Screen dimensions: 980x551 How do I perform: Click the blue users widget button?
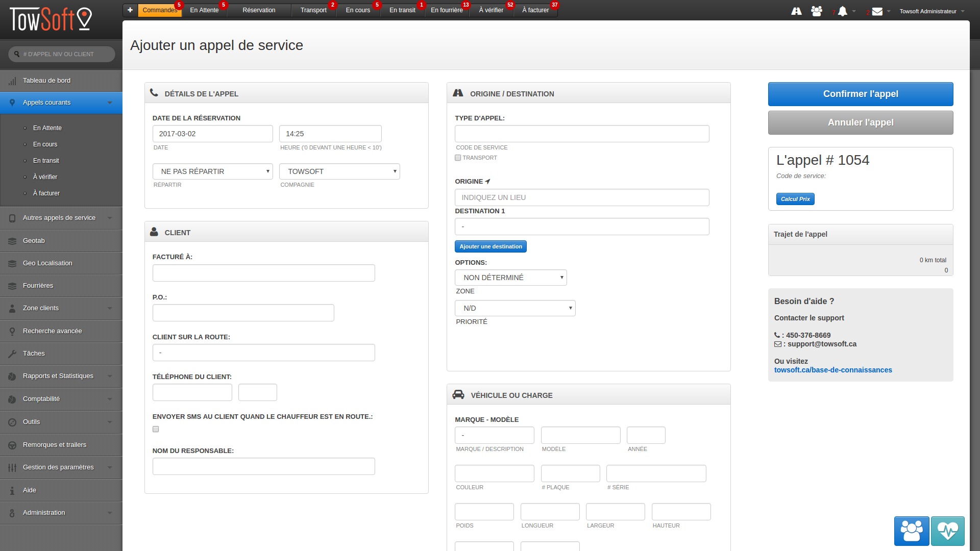(x=912, y=531)
